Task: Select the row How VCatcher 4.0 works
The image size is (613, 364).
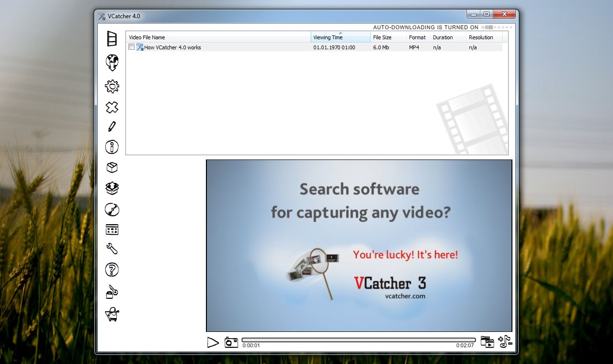Action: click(314, 47)
